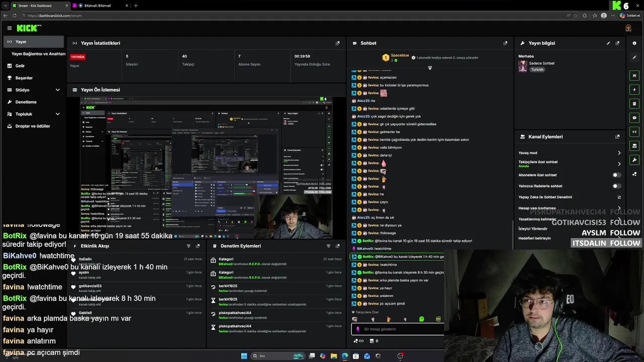This screenshot has height=362, width=644.
Task: Open the hamburger menu beside the Kick logo
Action: [x=9, y=28]
